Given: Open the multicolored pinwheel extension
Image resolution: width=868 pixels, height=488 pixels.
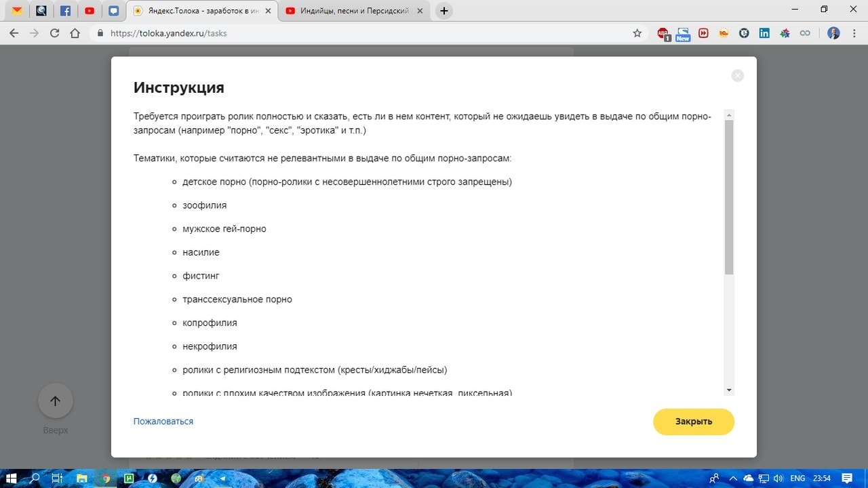Looking at the screenshot, I should pyautogui.click(x=785, y=33).
